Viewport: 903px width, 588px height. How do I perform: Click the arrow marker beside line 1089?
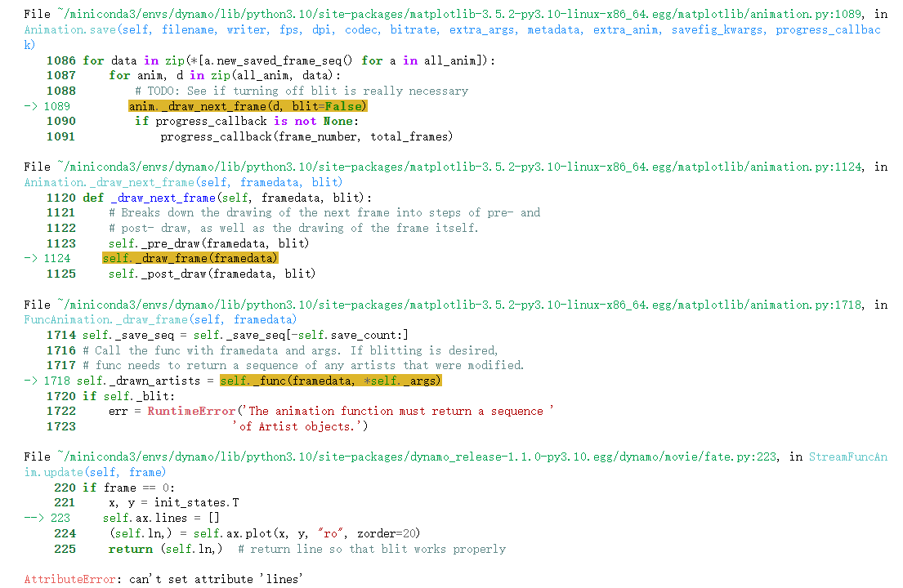(x=31, y=106)
